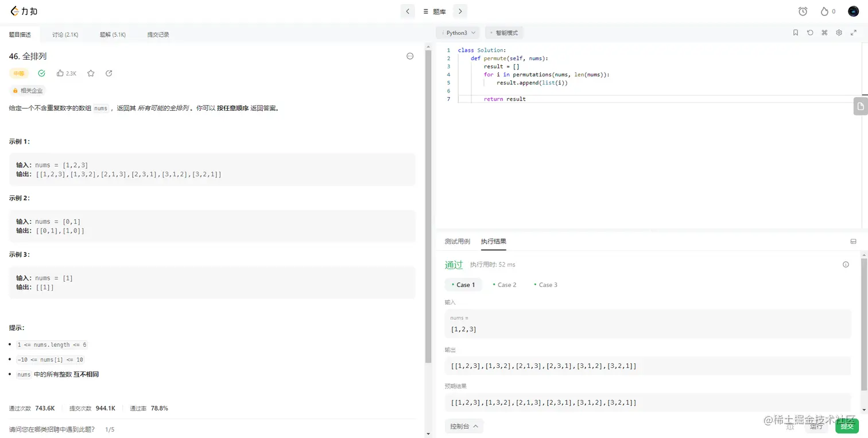Click code line 7 return result
Viewport: 868px width, 438px height.
(x=505, y=99)
